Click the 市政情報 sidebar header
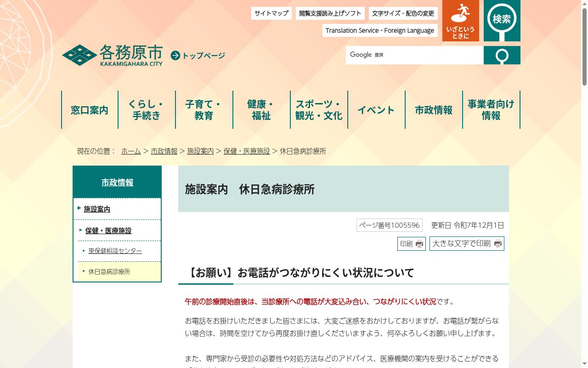The image size is (588, 368). click(x=117, y=182)
